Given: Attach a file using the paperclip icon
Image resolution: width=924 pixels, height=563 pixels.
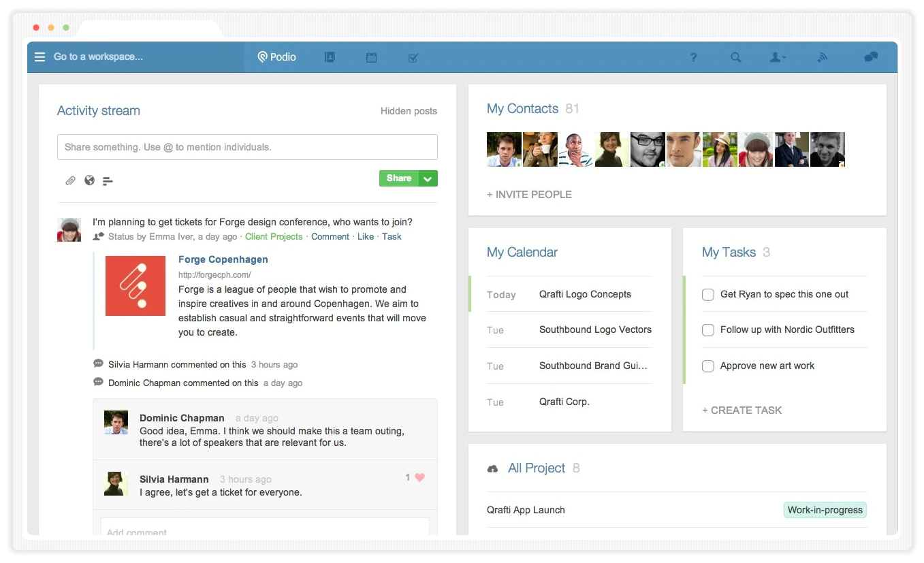Looking at the screenshot, I should (x=70, y=180).
